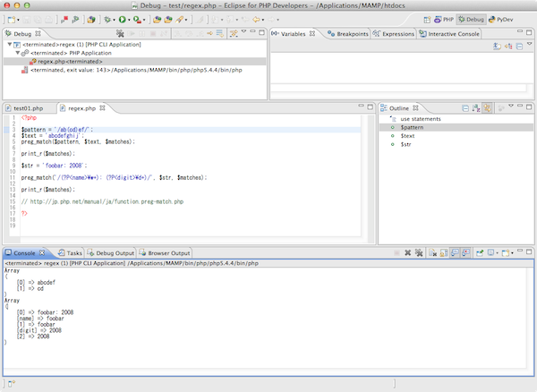Screen dimensions: 537x392
Task: Open the Debug launch dropdown arrow
Action: tap(114, 21)
